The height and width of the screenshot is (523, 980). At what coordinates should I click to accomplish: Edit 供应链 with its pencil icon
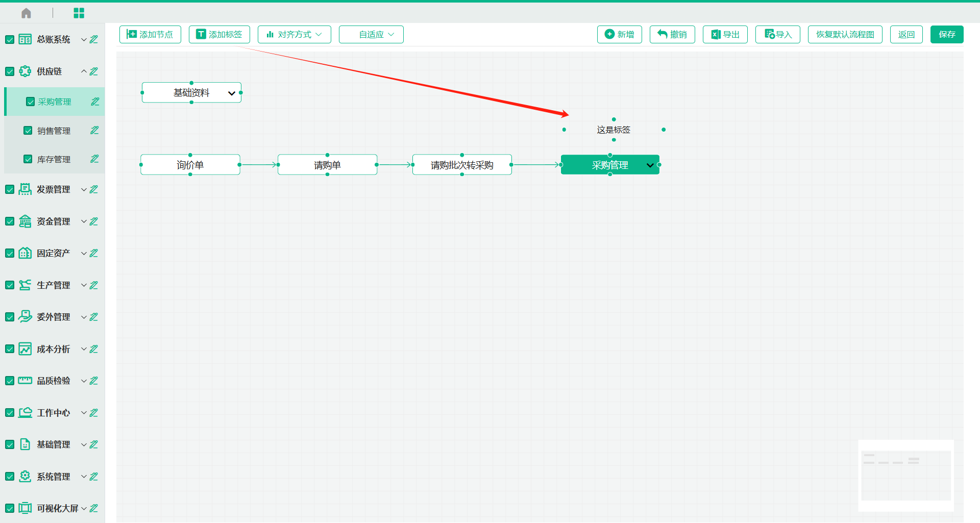(94, 71)
